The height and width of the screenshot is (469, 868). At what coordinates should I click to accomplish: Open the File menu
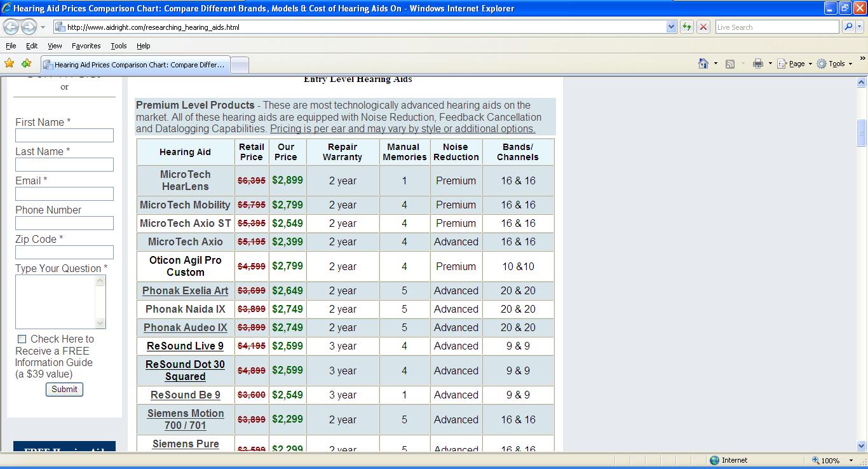coord(11,46)
